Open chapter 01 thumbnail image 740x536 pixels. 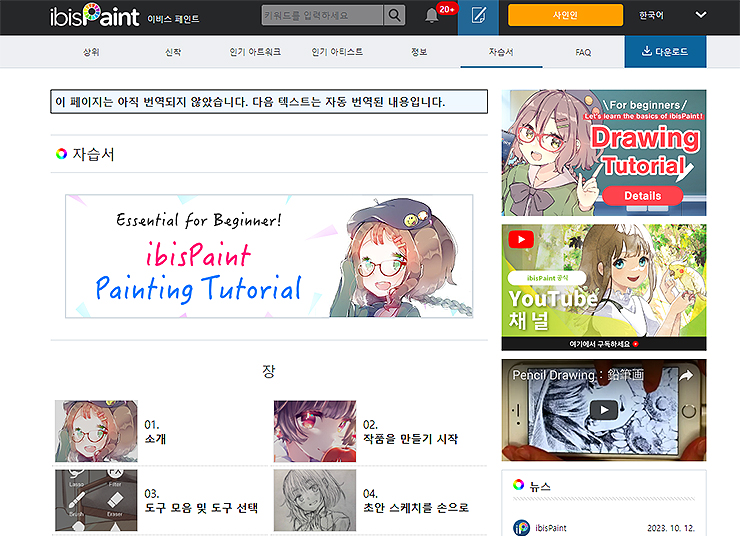tap(96, 431)
